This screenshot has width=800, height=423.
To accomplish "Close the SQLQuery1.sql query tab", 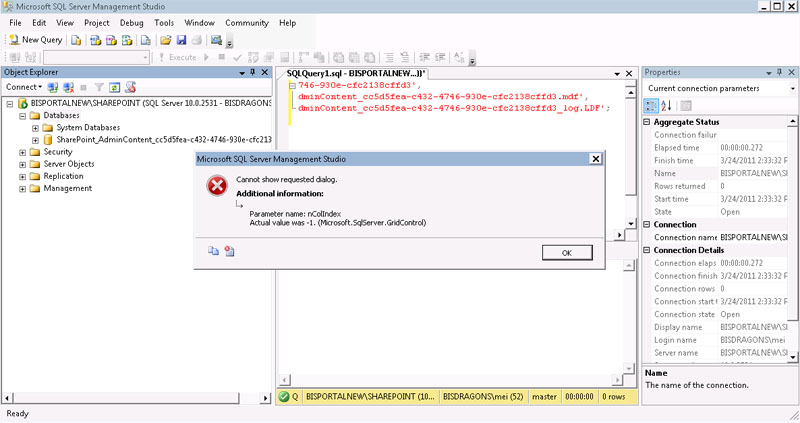I will (629, 73).
